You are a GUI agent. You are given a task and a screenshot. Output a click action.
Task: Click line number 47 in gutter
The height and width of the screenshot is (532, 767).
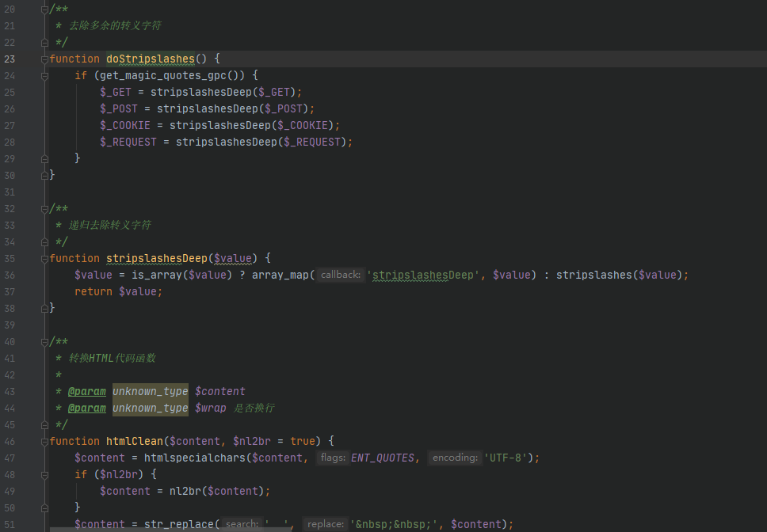10,458
